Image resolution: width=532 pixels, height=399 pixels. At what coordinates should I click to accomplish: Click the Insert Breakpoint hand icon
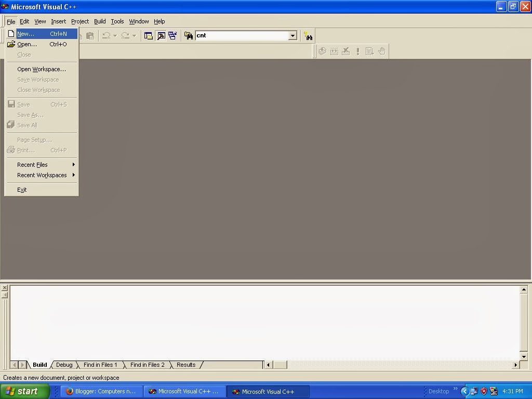[x=382, y=51]
